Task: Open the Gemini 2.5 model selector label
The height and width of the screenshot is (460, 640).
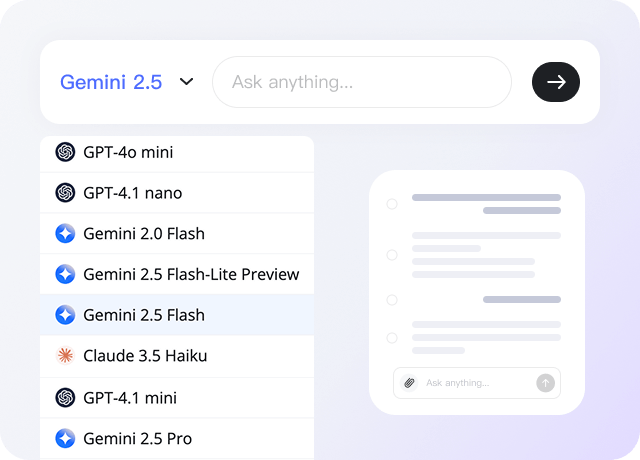Action: pos(111,82)
